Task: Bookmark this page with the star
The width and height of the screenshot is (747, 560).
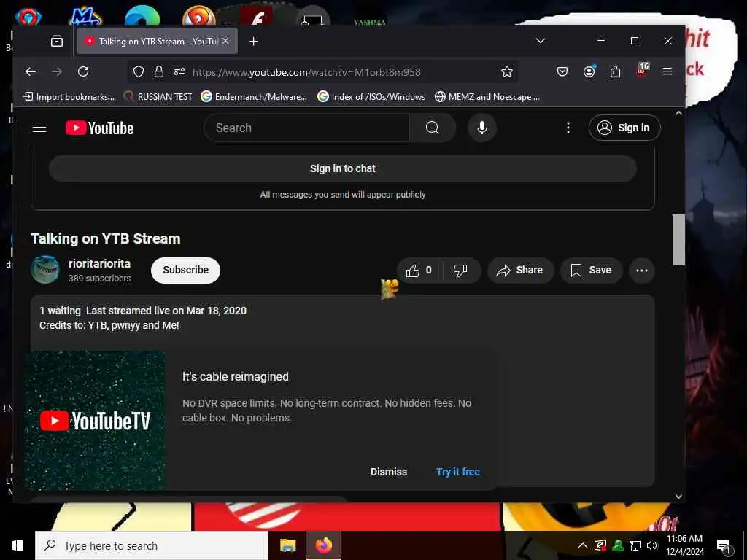Action: coord(507,72)
